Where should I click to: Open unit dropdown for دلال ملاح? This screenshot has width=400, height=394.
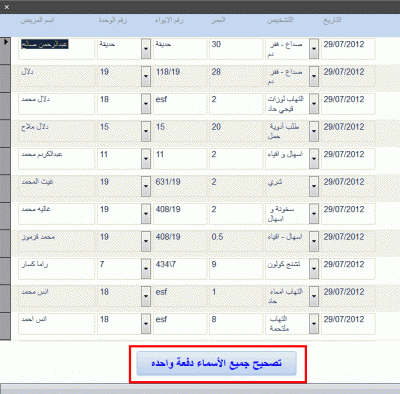pos(146,131)
